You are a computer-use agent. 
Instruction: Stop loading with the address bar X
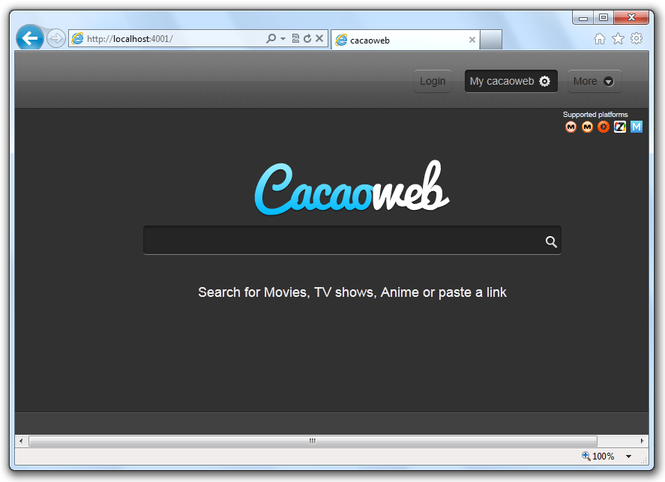(x=319, y=39)
